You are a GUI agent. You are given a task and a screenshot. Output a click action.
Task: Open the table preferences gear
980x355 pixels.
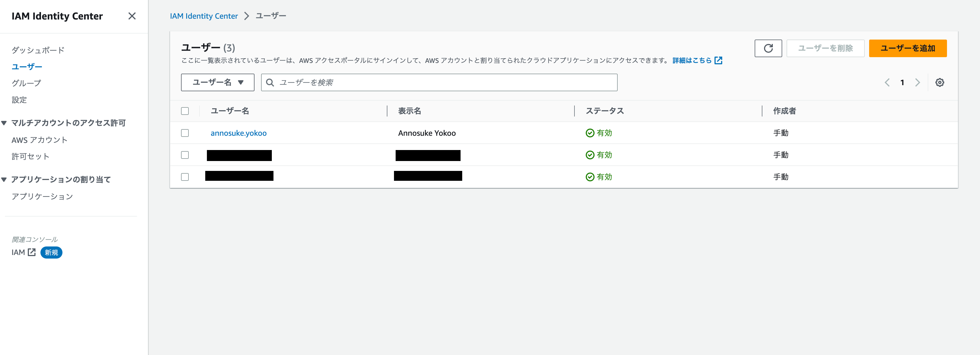(940, 82)
